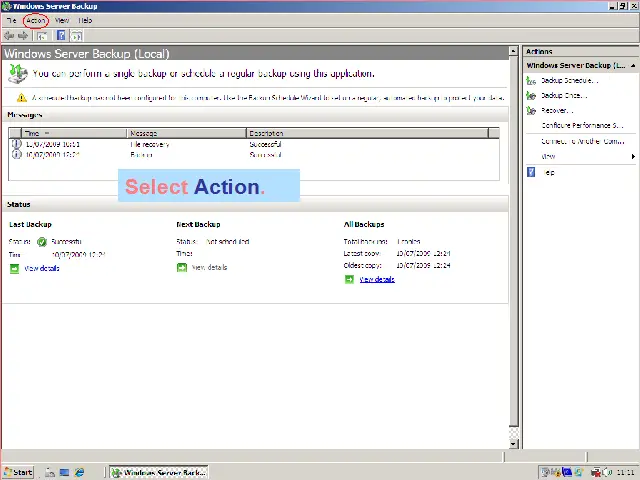The image size is (640, 480).
Task: Click the info icon on File recovery row
Action: [16, 144]
